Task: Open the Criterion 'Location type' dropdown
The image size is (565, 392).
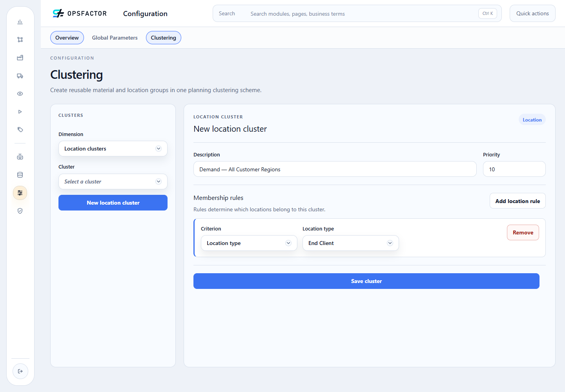Action: click(249, 243)
